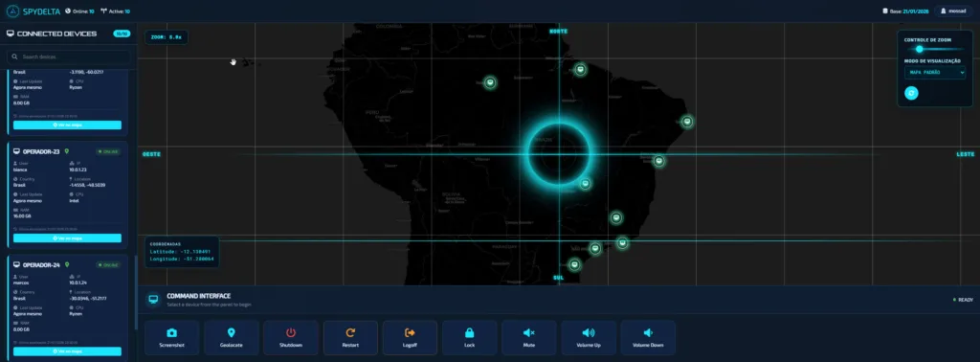Click the globe icon beside Online count

click(x=68, y=11)
